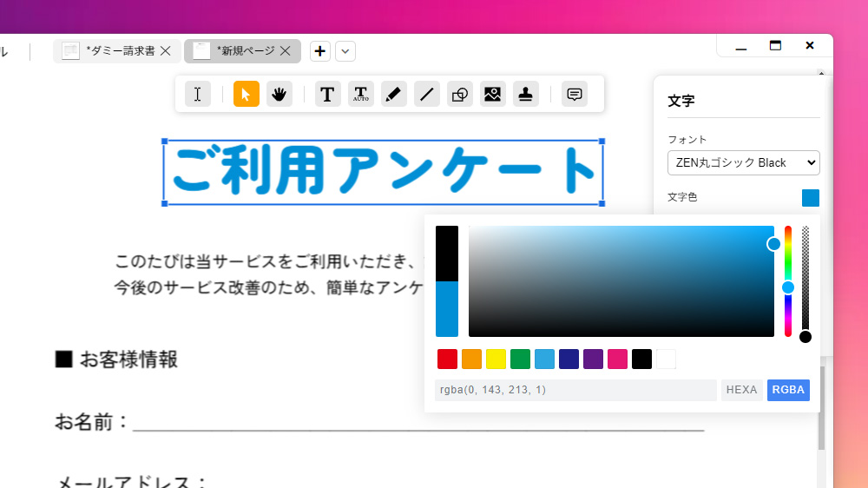This screenshot has width=868, height=488.
Task: Close the 新規ページ tab
Action: click(x=286, y=51)
